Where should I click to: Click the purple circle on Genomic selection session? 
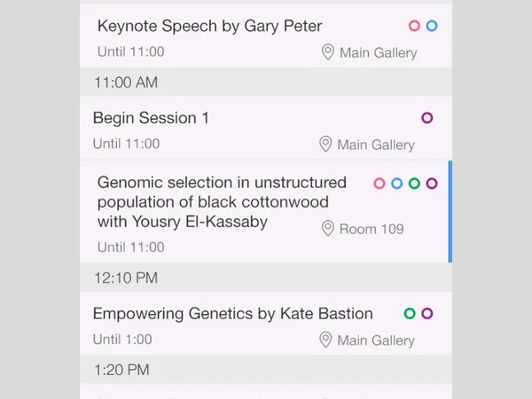432,184
